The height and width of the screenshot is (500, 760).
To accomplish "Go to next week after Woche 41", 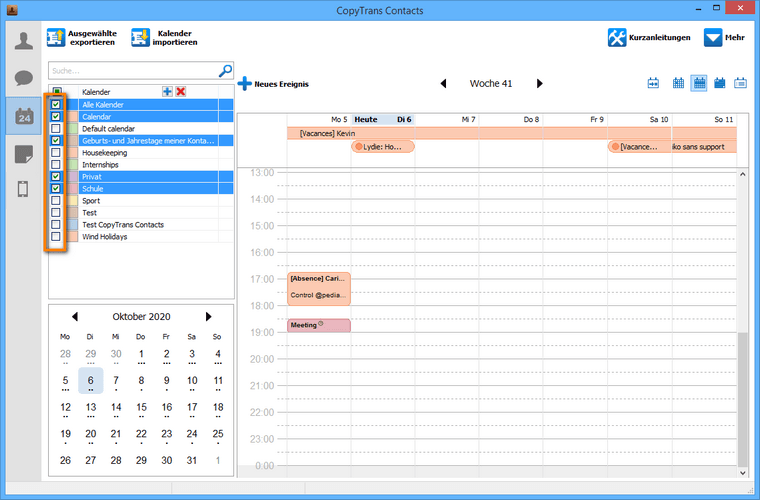I will 539,83.
